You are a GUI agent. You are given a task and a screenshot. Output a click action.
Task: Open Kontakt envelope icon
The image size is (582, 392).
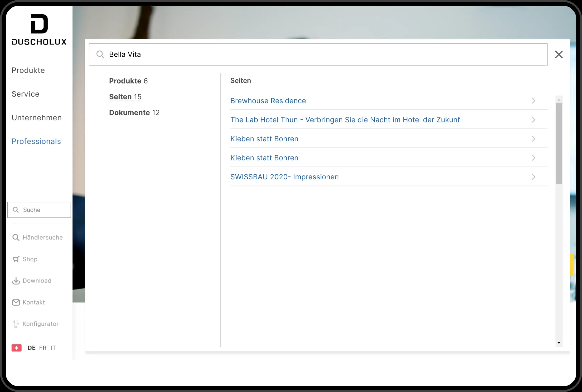(16, 303)
